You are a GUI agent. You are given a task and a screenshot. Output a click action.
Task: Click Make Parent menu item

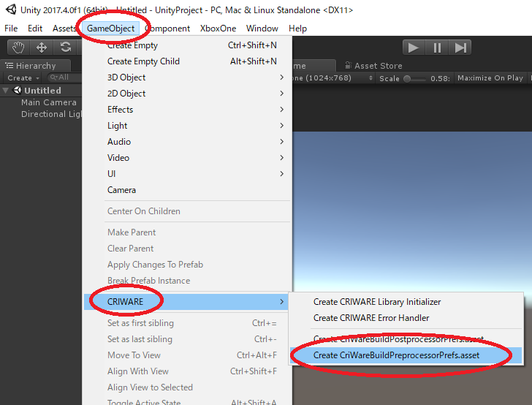[187, 232]
